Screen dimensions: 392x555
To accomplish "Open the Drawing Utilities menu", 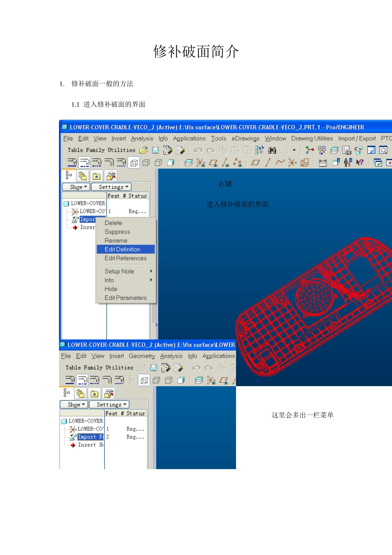I will tap(312, 139).
